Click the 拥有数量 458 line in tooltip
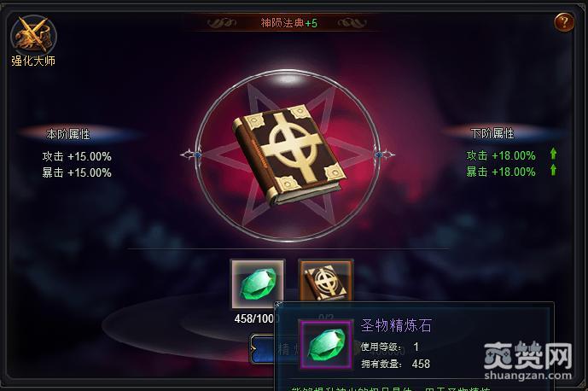Viewport: 588px width, 391px height. click(x=396, y=364)
